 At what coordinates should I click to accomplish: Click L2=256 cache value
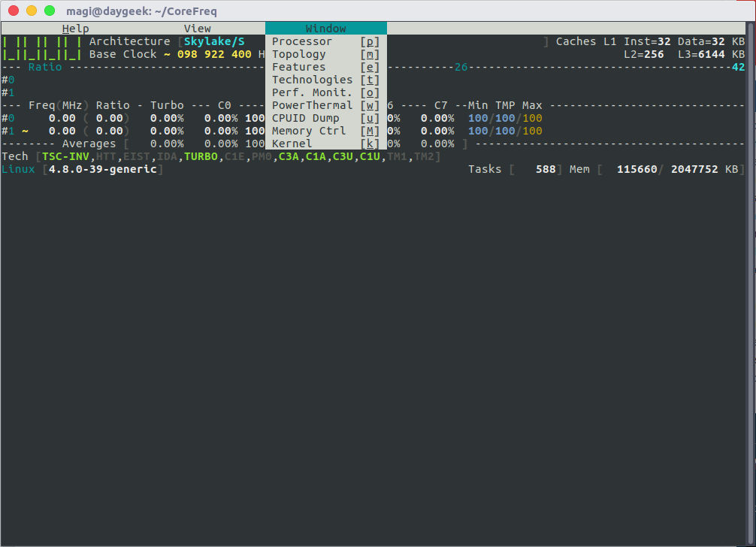pyautogui.click(x=644, y=54)
